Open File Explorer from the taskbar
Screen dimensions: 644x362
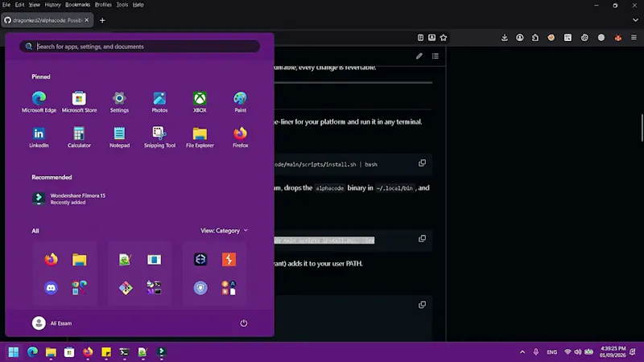pyautogui.click(x=51, y=352)
